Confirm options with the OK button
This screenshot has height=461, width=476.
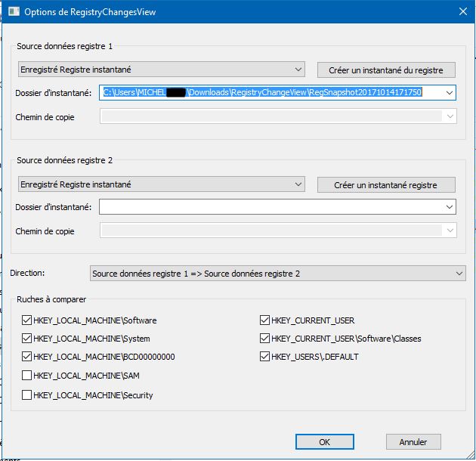tap(324, 442)
